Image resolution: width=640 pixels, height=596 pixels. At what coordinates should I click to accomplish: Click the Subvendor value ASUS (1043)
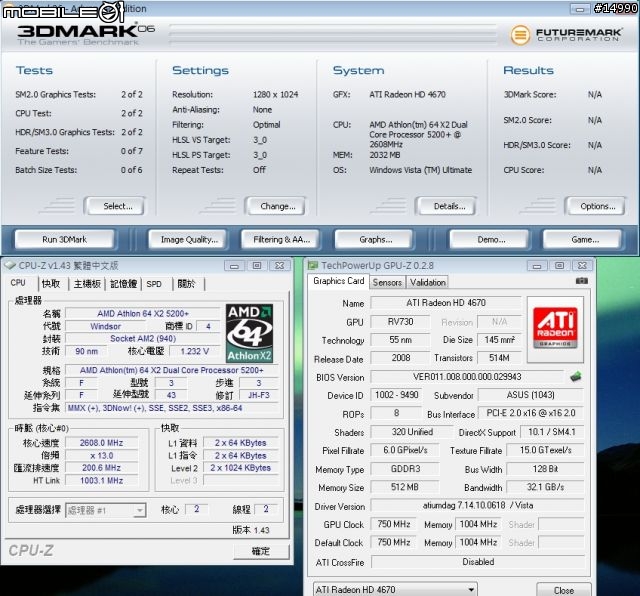(x=530, y=395)
